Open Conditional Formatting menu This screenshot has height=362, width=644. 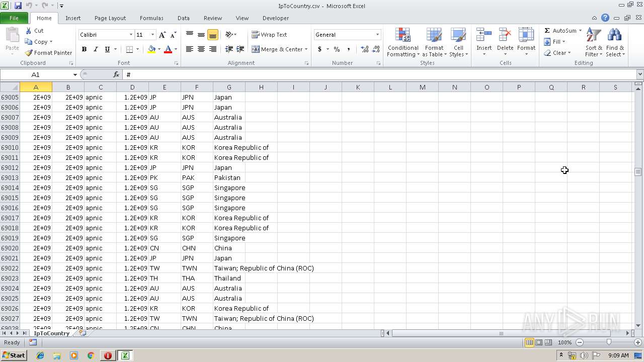coord(403,43)
